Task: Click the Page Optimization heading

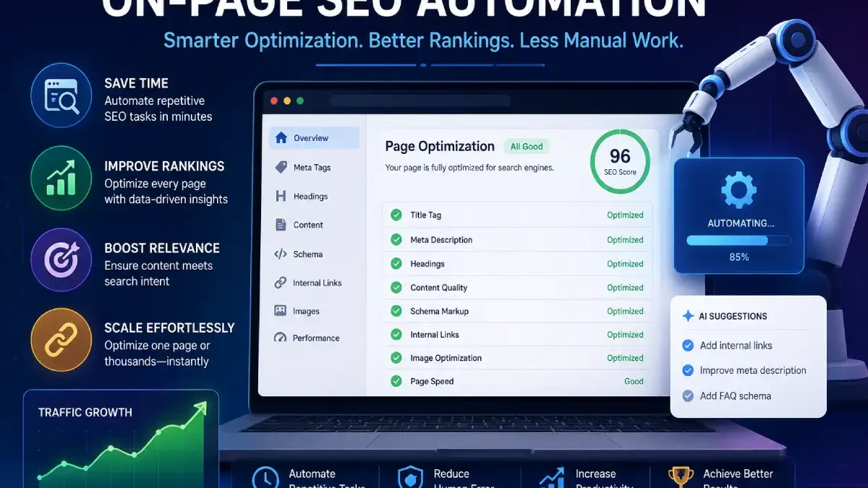Action: pyautogui.click(x=440, y=146)
